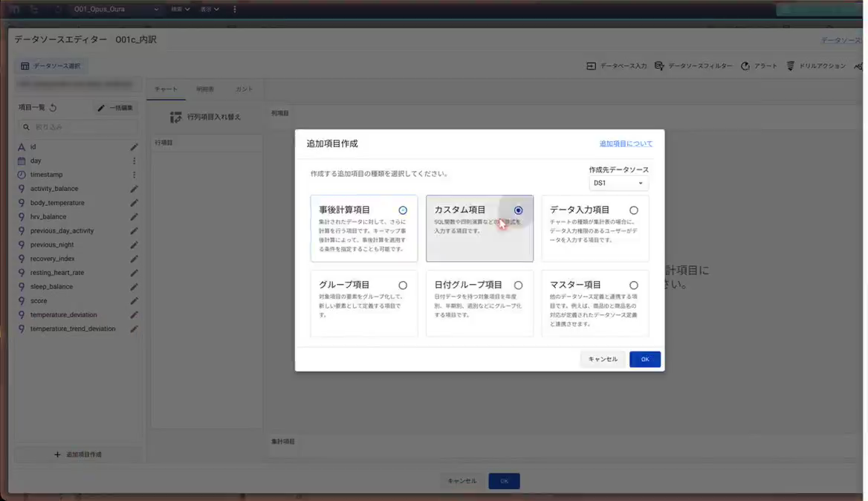Open the 検索 menu in the top bar
This screenshot has width=868, height=501.
(180, 10)
